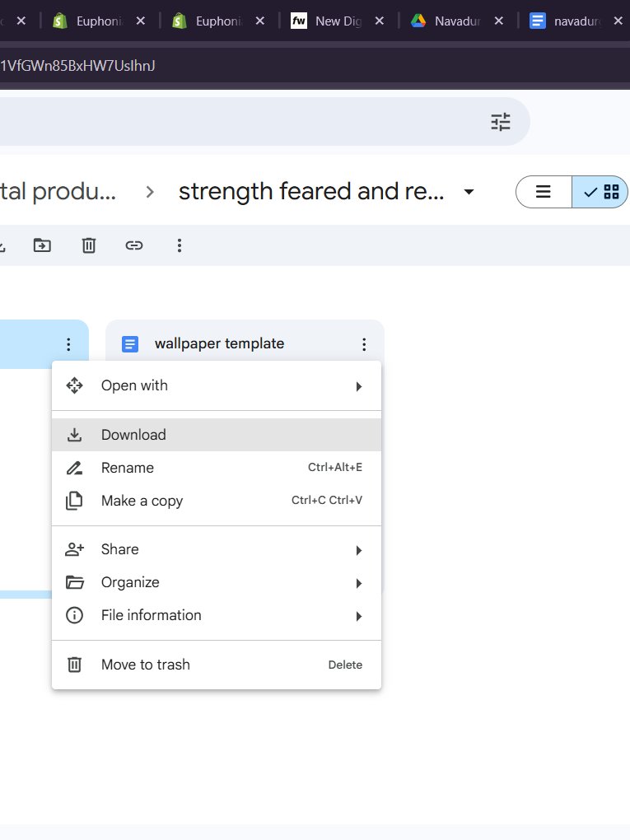Click the trash icon in the toolbar
This screenshot has height=840, width=630.
click(89, 245)
